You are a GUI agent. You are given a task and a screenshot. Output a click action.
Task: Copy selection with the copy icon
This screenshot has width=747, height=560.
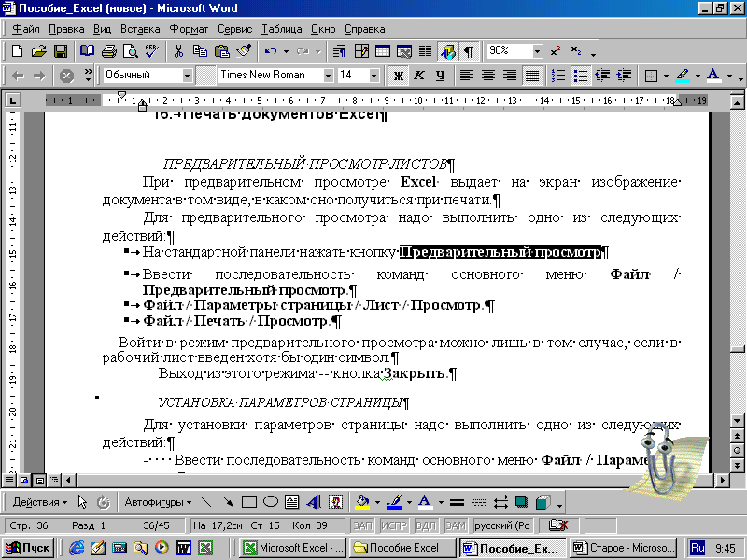click(200, 51)
